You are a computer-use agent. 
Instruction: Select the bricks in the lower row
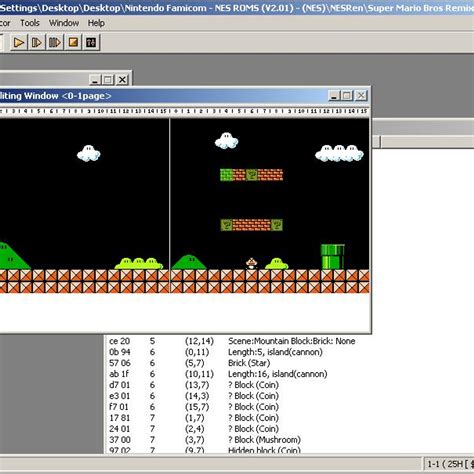[252, 225]
